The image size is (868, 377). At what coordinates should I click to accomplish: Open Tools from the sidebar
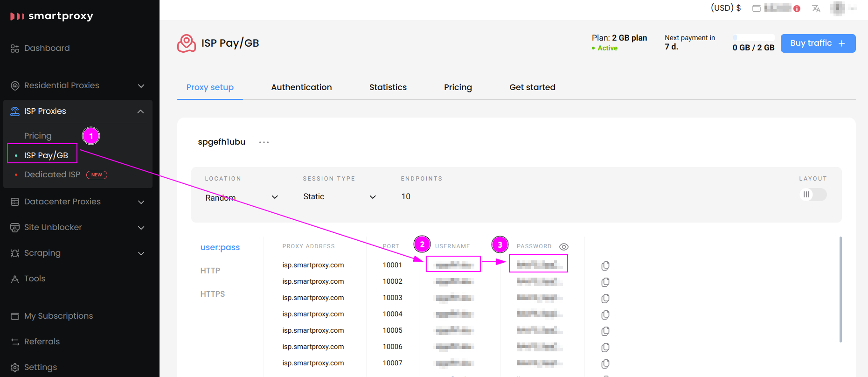(x=35, y=279)
